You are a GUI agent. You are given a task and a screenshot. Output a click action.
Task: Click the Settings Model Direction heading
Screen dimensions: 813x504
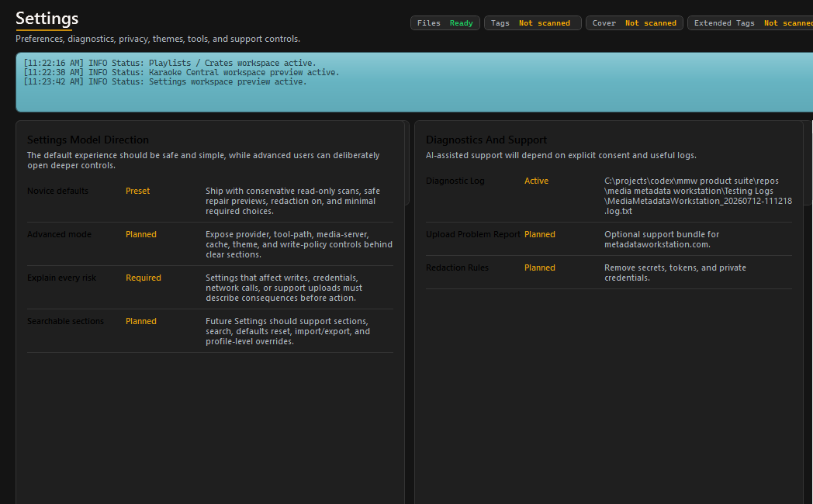click(x=88, y=140)
